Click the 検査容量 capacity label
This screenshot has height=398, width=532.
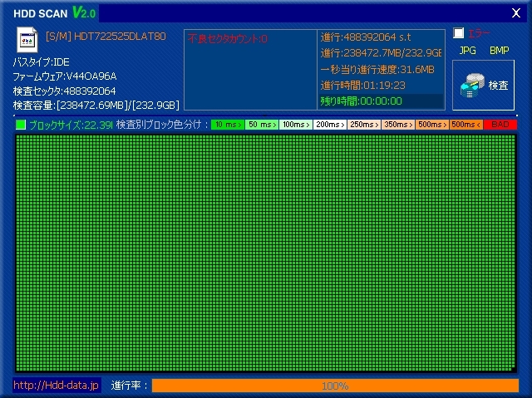(96, 106)
